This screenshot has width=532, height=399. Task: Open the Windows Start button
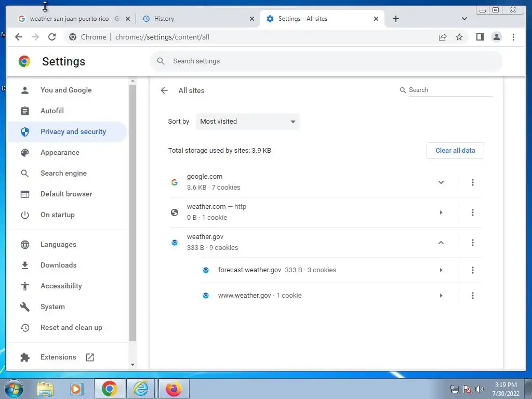pos(14,389)
